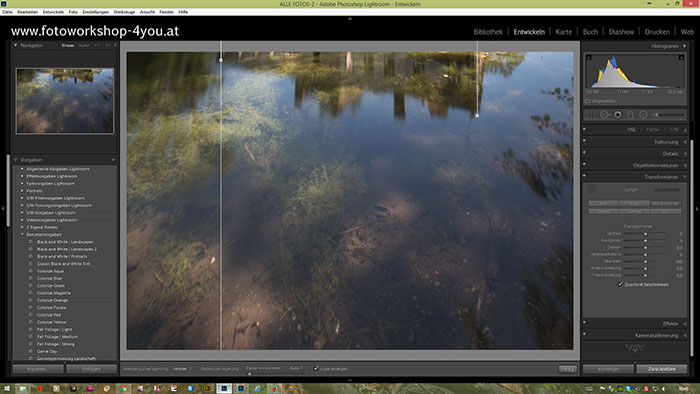Add new preset with plus icon

(x=113, y=160)
